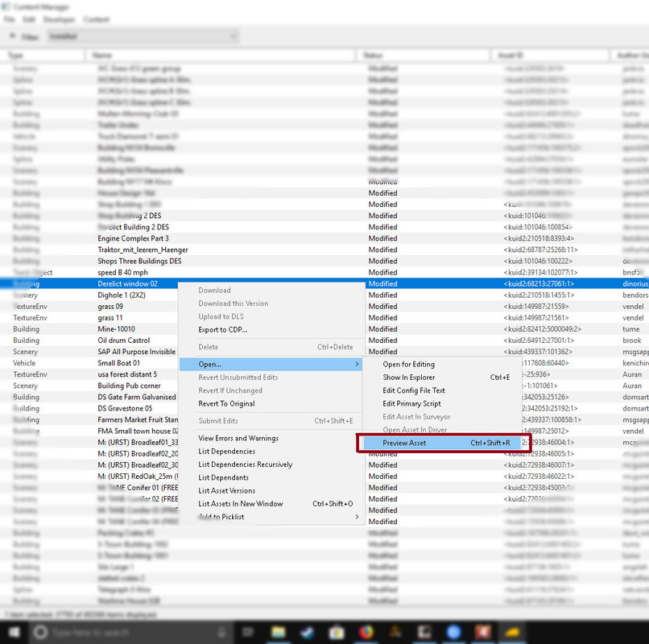Expand the Filter disclosure arrow
The width and height of the screenshot is (649, 644).
click(x=12, y=36)
